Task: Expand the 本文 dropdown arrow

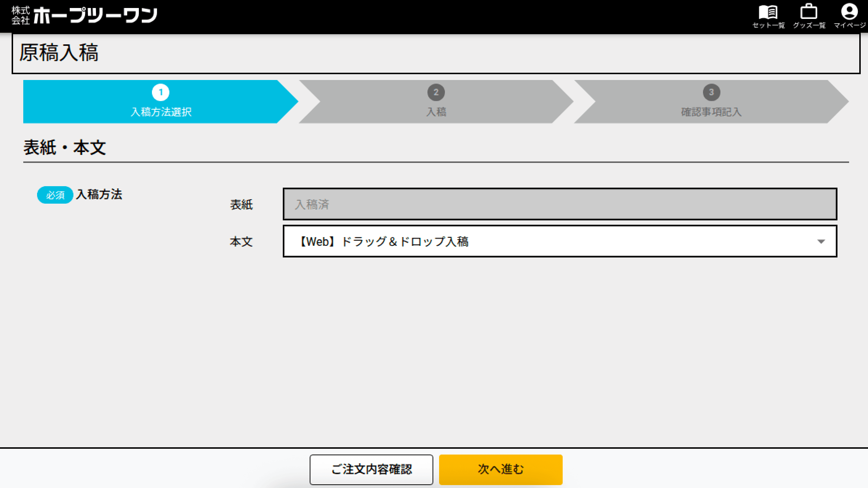Action: coord(821,241)
